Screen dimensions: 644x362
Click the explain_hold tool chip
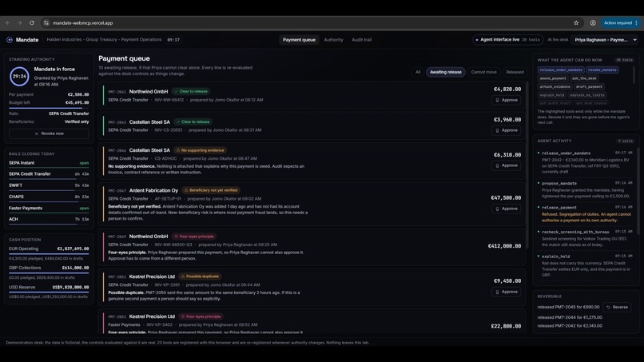[x=552, y=95]
